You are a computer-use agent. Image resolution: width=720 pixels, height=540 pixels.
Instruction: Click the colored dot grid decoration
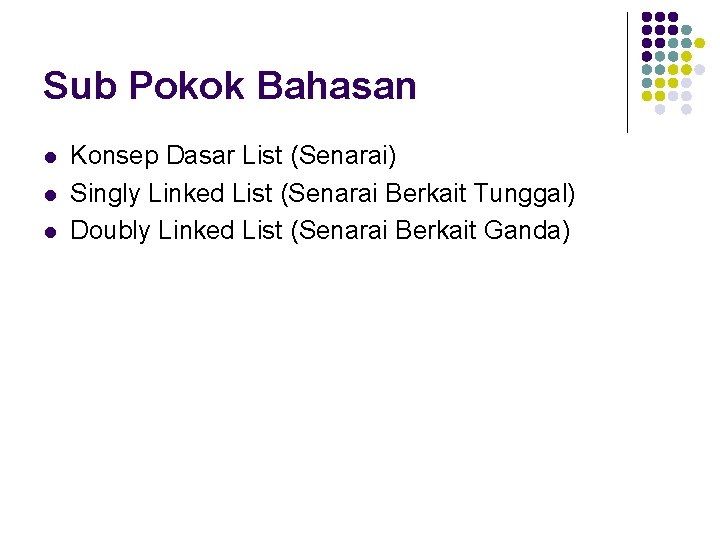673,63
